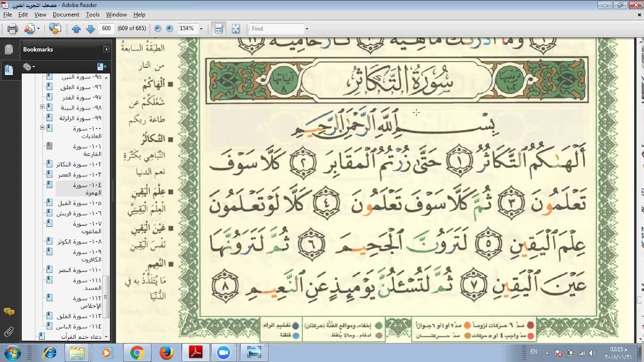Screen dimensions: 644x362
Task: Click the page number field showing 600
Action: pyautogui.click(x=106, y=29)
